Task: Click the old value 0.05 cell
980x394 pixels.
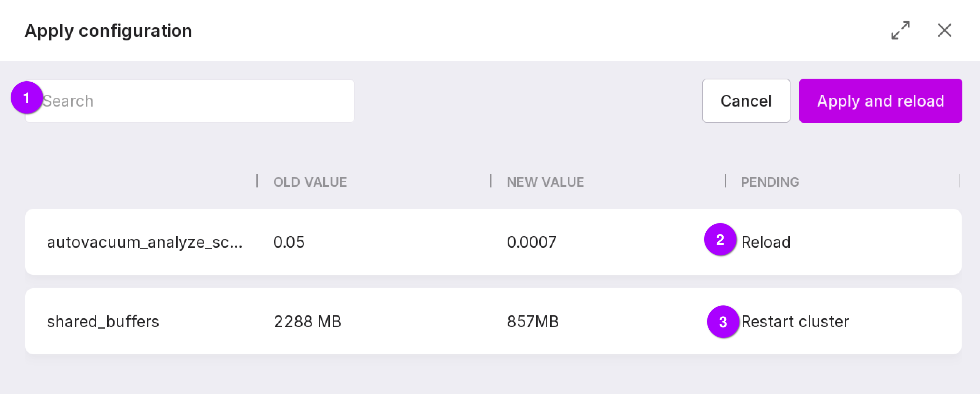Action: point(289,242)
